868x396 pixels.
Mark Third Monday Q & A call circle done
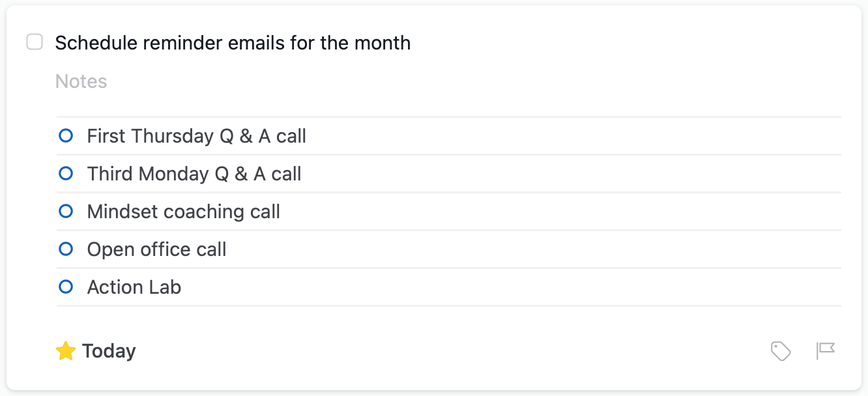66,174
